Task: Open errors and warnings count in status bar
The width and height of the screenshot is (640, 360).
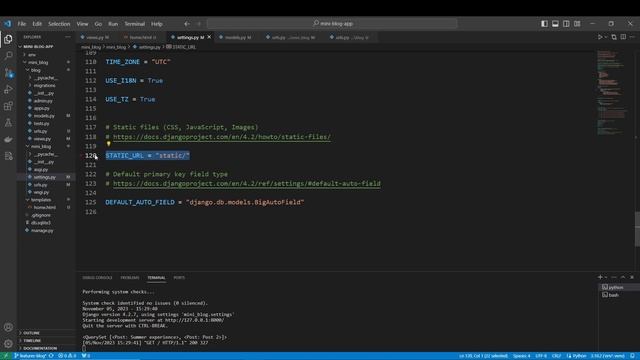Action: (67, 356)
